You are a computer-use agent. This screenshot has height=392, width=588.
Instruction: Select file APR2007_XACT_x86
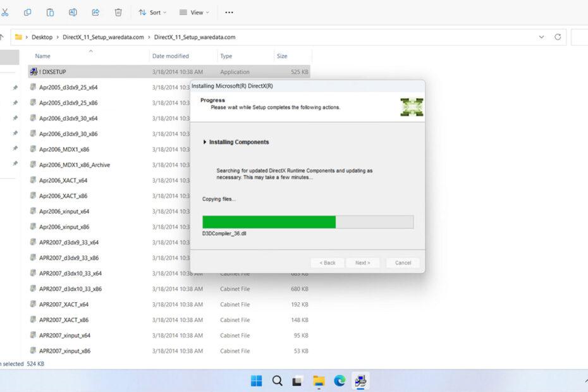(x=64, y=320)
